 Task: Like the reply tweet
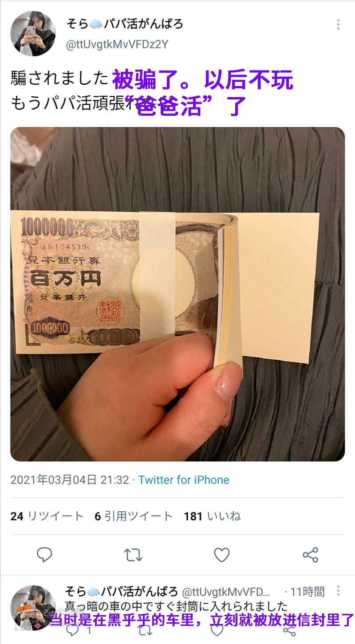[x=216, y=630]
